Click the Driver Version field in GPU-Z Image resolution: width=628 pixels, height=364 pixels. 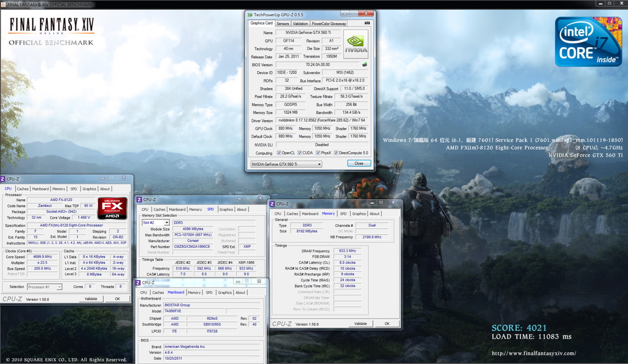tap(321, 120)
